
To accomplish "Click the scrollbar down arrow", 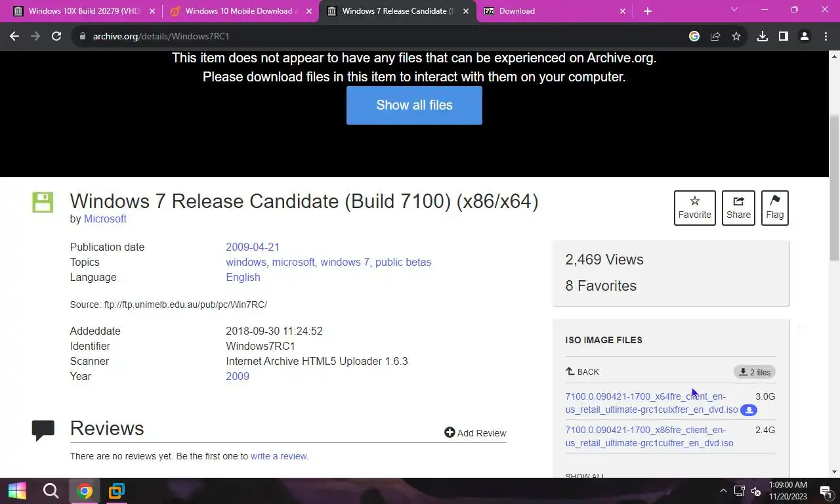I will coord(834,472).
